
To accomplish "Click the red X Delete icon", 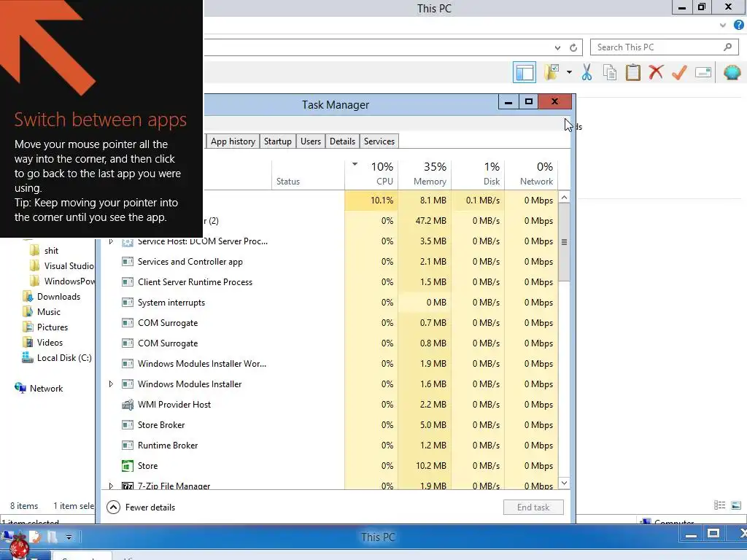I will click(x=656, y=72).
